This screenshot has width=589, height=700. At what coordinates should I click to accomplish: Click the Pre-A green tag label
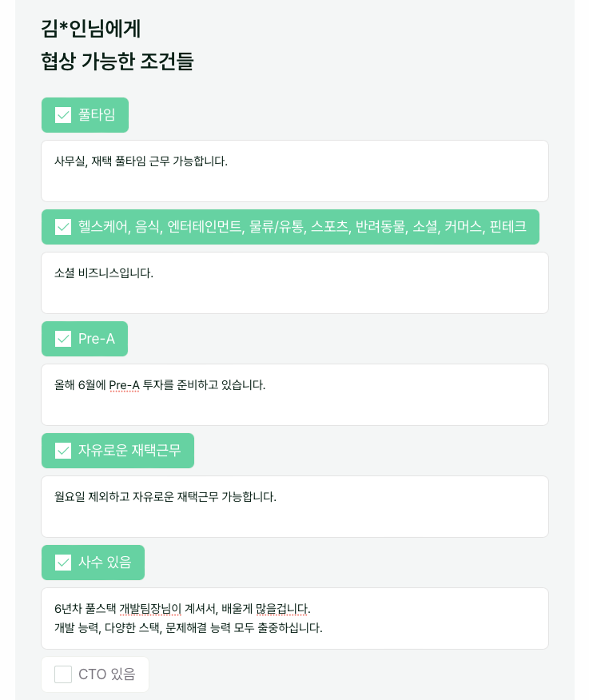[97, 339]
